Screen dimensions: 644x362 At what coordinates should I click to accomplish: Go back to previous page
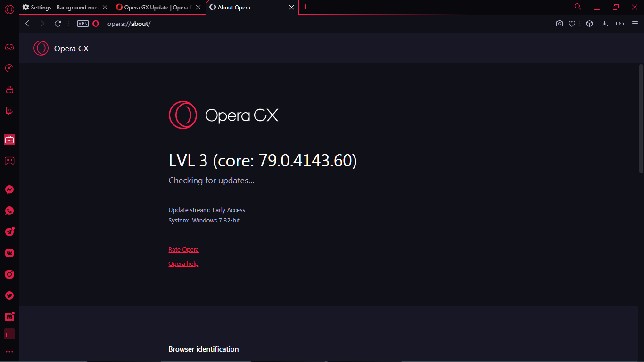click(x=27, y=24)
